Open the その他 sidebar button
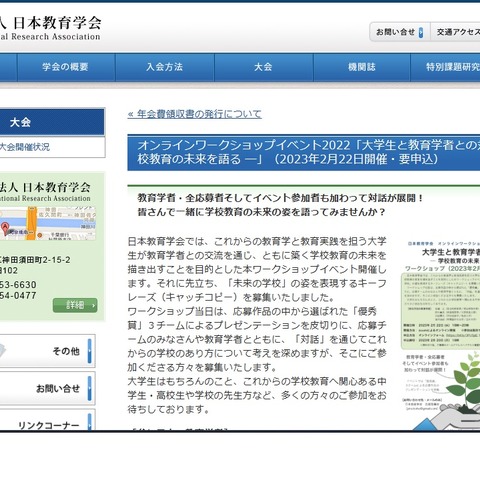This screenshot has height=480, width=480. [x=47, y=351]
